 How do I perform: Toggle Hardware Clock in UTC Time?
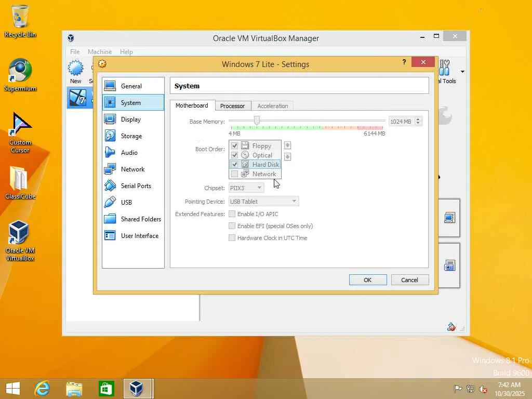(x=232, y=237)
